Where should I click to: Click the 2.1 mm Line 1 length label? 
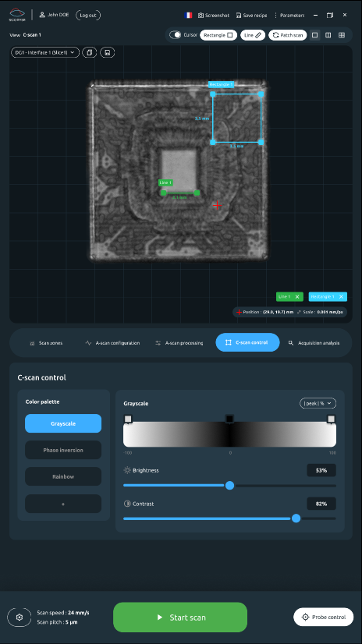pyautogui.click(x=179, y=197)
